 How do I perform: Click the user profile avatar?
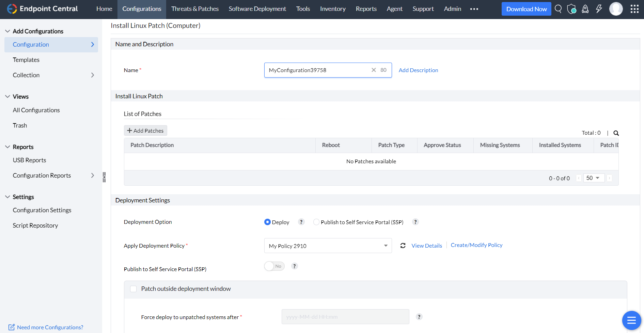(x=616, y=9)
